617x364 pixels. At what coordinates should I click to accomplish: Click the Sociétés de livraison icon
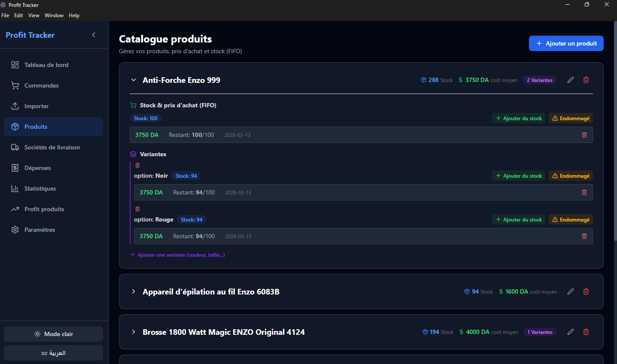pos(15,147)
